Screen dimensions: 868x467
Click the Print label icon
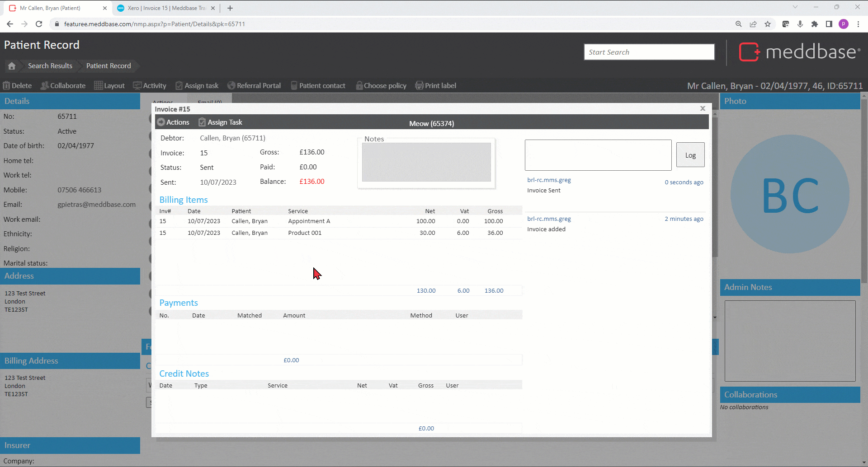(419, 86)
